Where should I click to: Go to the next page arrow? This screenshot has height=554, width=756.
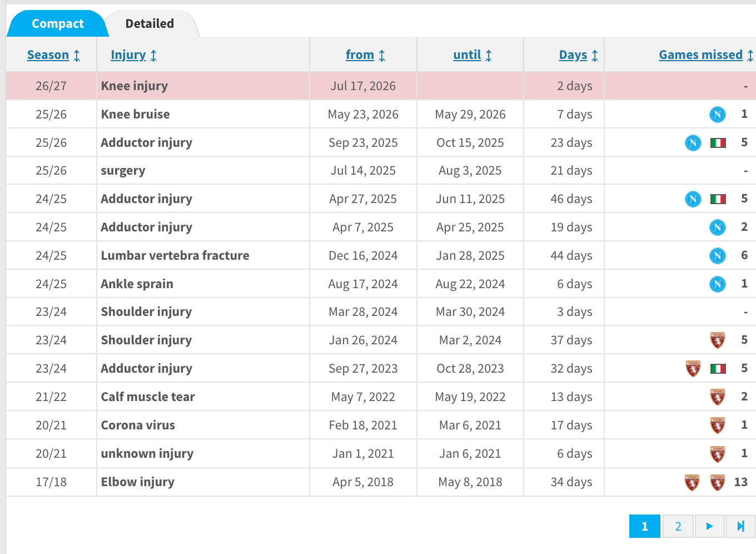(709, 526)
